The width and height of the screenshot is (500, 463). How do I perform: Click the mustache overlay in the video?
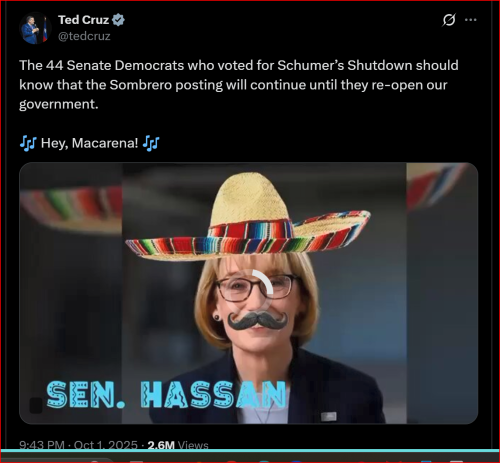(257, 320)
